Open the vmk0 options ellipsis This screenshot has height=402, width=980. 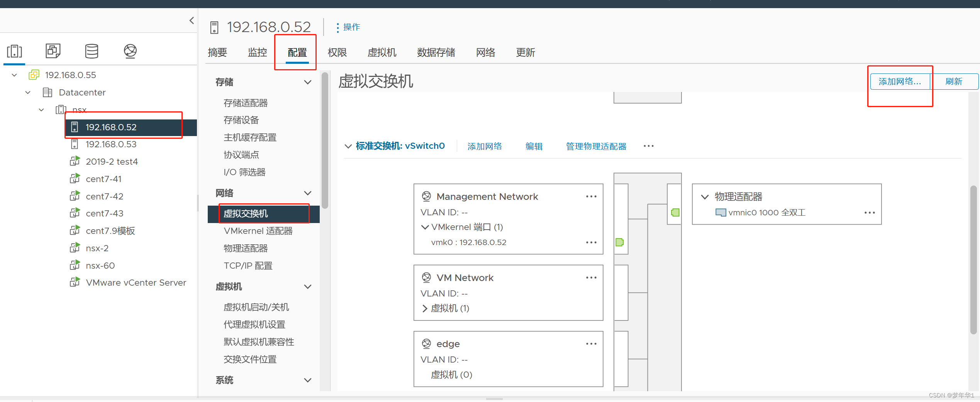[591, 242]
